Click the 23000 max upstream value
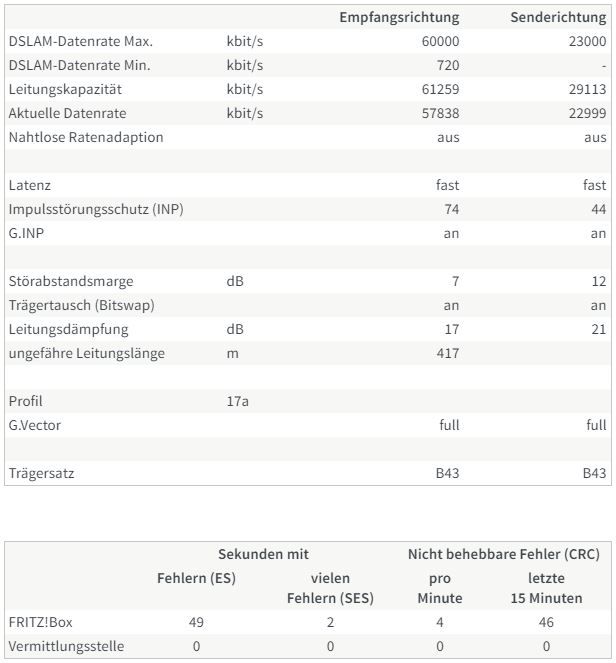616x663 pixels. tap(587, 41)
